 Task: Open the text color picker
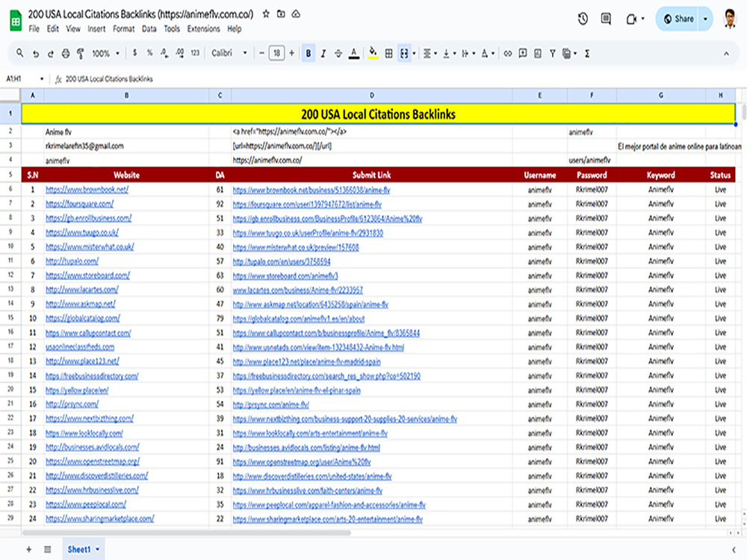click(x=354, y=53)
